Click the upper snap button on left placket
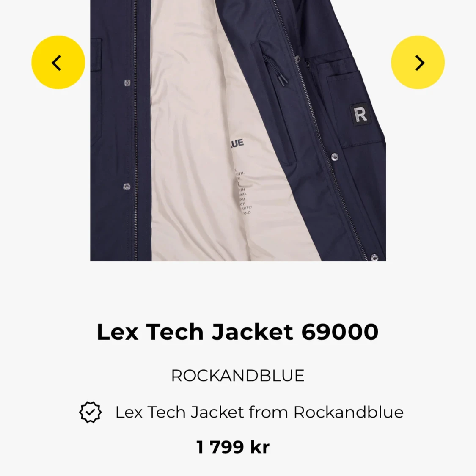Image resolution: width=476 pixels, height=476 pixels. click(x=127, y=83)
